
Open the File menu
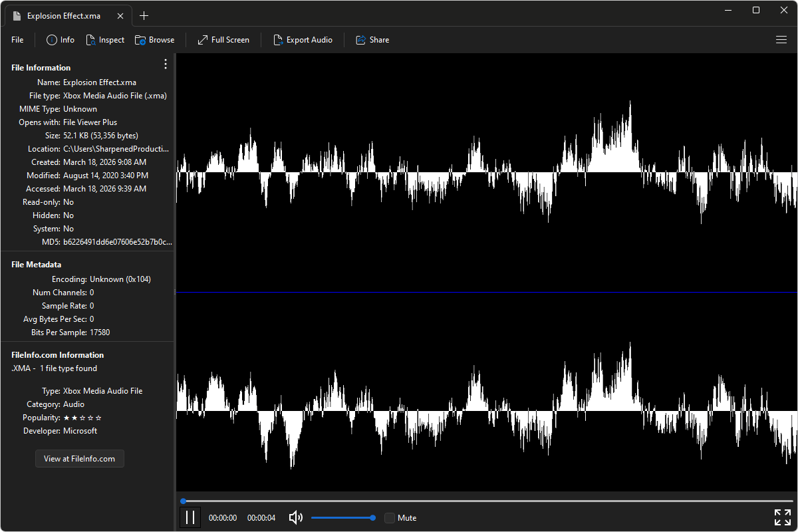tap(17, 39)
